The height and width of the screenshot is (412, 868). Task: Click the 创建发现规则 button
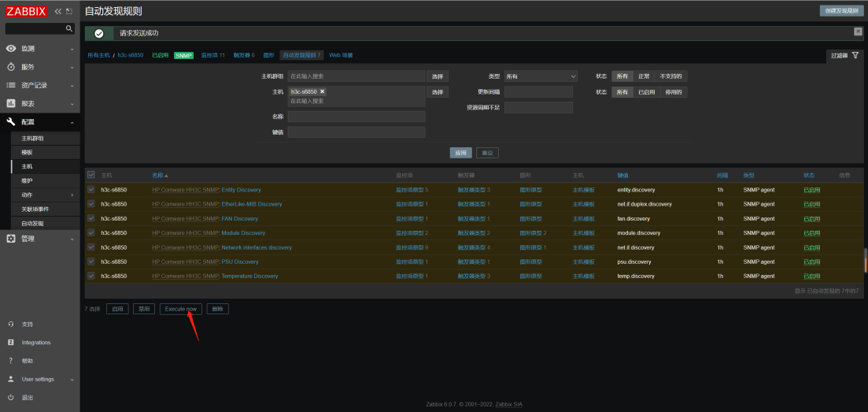(841, 10)
